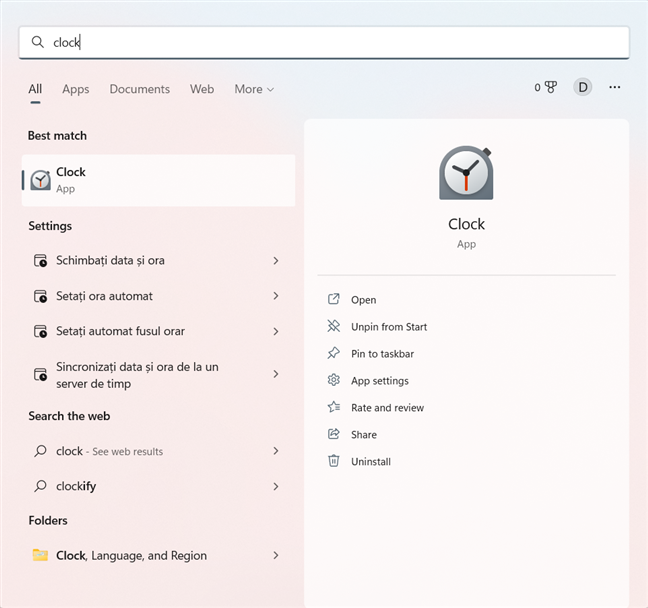Click the Unpin from Start pin icon
648x608 pixels.
334,326
